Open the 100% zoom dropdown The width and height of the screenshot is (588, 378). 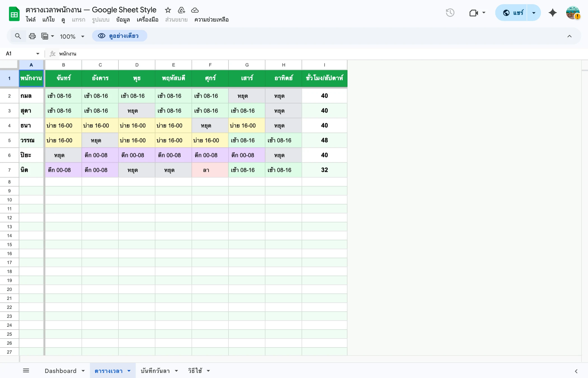click(x=82, y=36)
